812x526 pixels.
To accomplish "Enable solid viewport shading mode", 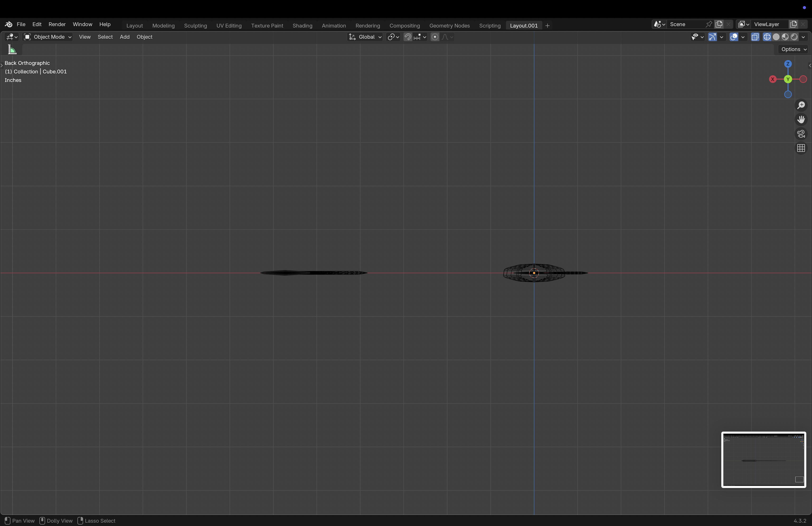I will click(776, 37).
